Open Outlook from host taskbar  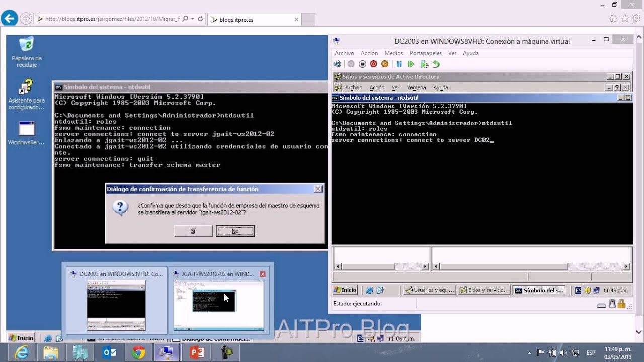point(109,353)
